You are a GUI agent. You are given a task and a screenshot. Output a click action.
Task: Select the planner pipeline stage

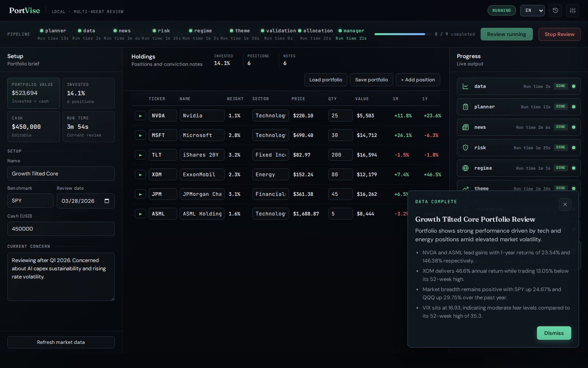click(x=53, y=34)
